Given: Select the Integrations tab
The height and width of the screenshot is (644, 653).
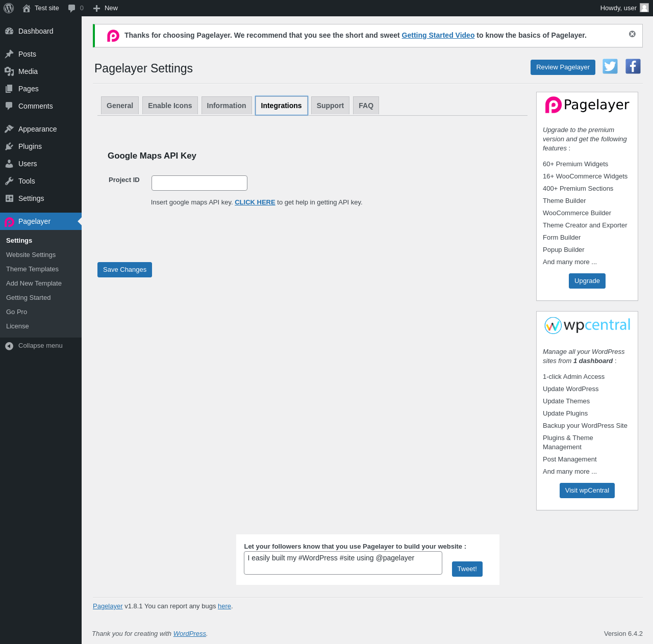Looking at the screenshot, I should pyautogui.click(x=282, y=106).
